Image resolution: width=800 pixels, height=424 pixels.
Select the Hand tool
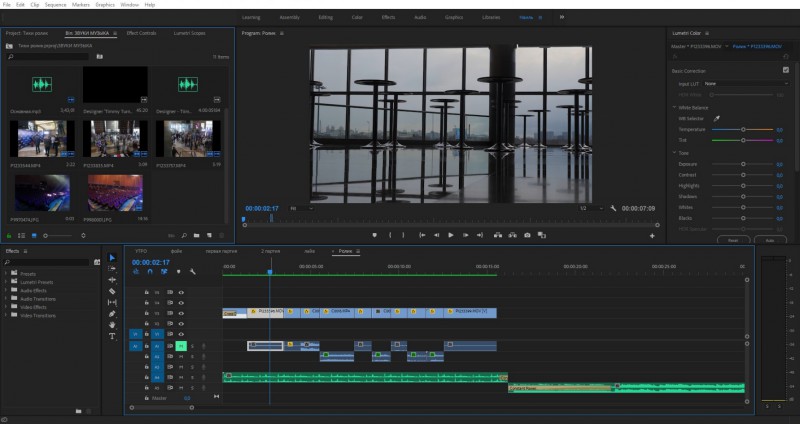click(112, 325)
